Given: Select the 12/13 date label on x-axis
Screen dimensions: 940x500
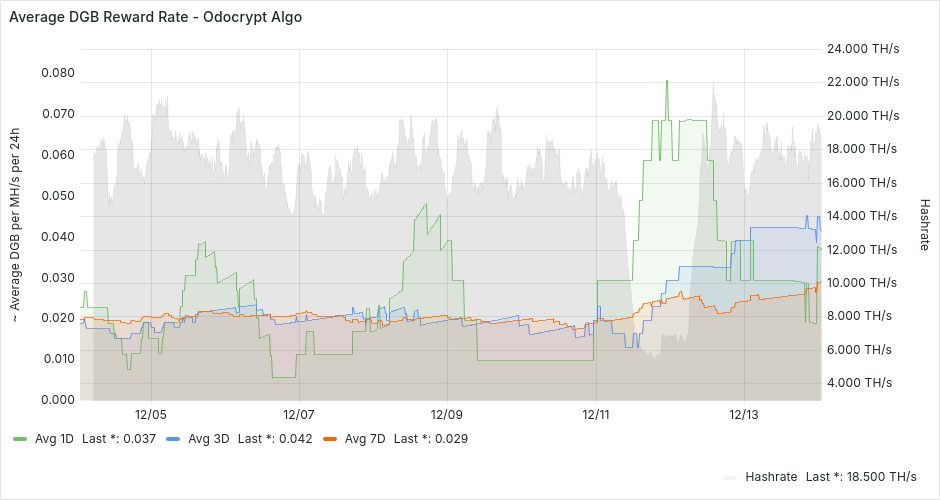Looking at the screenshot, I should coord(744,414).
